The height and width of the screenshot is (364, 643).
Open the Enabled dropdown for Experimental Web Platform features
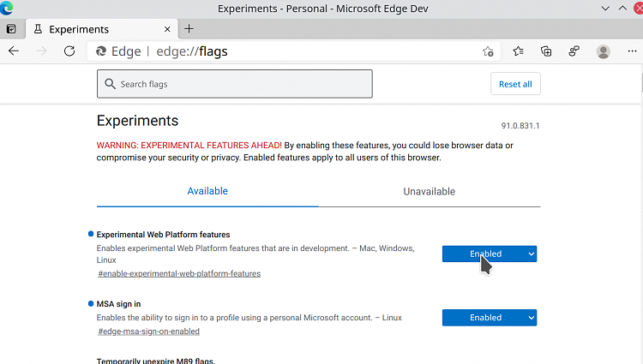490,254
